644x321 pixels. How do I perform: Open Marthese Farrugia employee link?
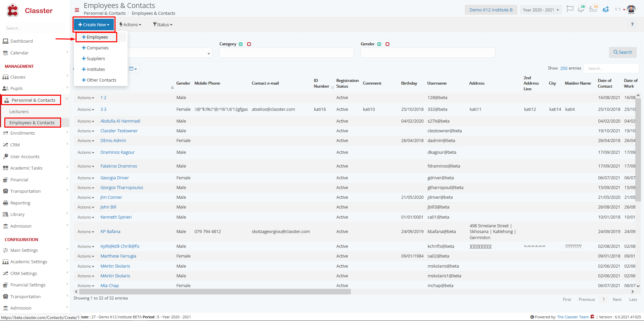point(118,256)
